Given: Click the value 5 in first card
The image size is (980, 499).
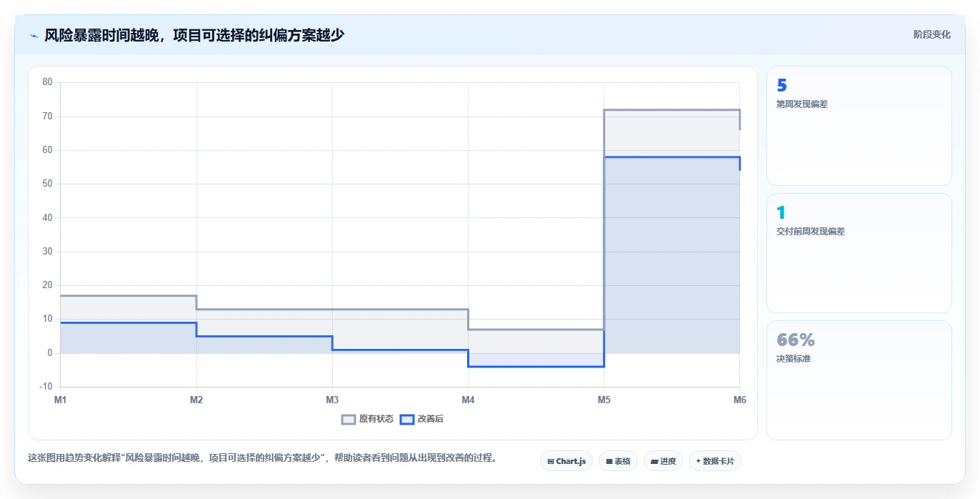Looking at the screenshot, I should [x=781, y=86].
